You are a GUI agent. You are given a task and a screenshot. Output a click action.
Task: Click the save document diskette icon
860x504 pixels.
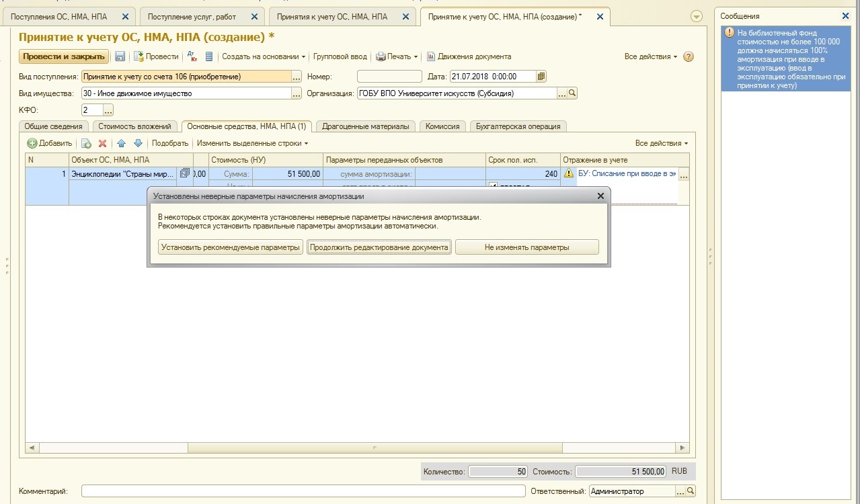tap(120, 57)
